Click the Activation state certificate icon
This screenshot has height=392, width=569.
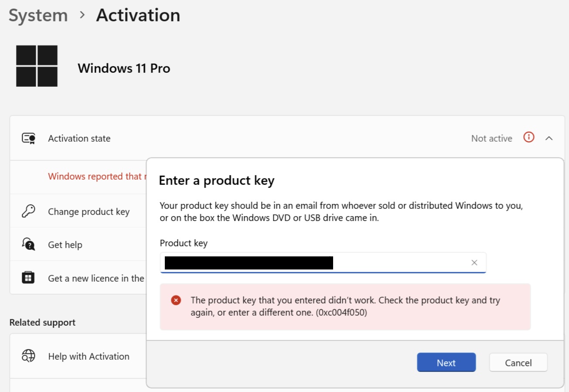pos(28,138)
